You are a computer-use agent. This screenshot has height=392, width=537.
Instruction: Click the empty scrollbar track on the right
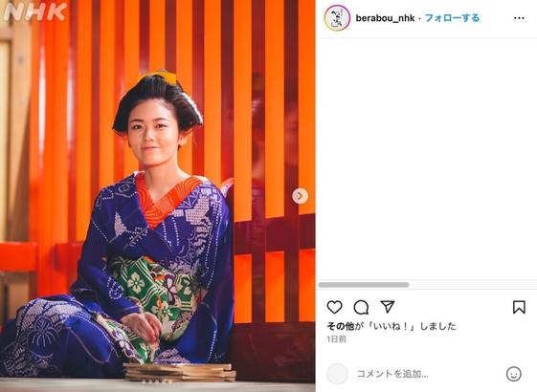point(473,285)
